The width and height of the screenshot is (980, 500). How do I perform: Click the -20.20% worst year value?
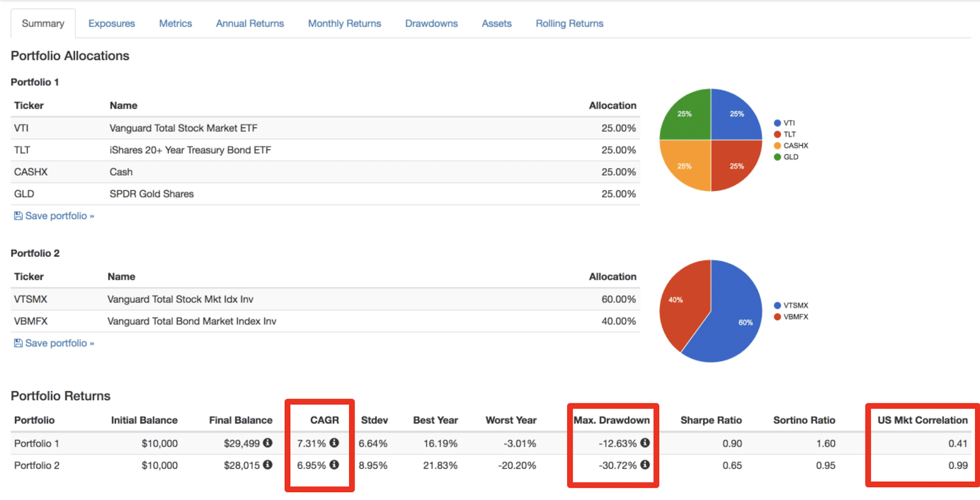point(517,465)
